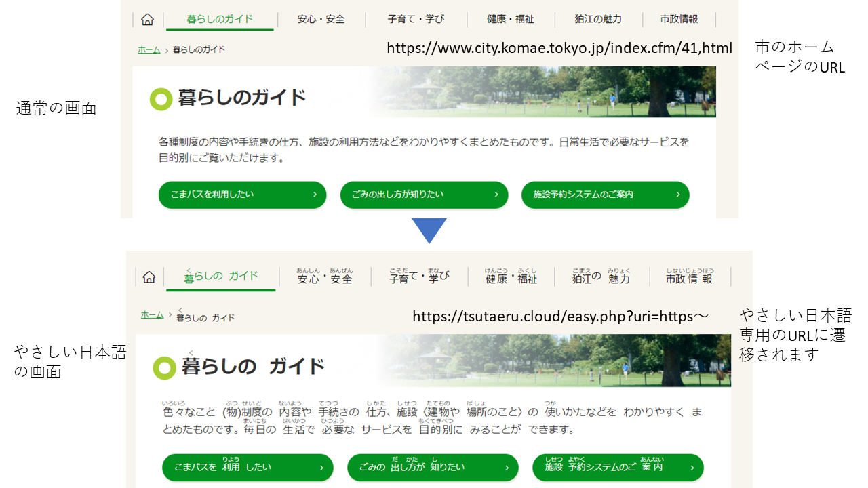868x488 pixels.
Task: Select the 狛江の魅力 tab in the furigana navigation
Action: 601,277
